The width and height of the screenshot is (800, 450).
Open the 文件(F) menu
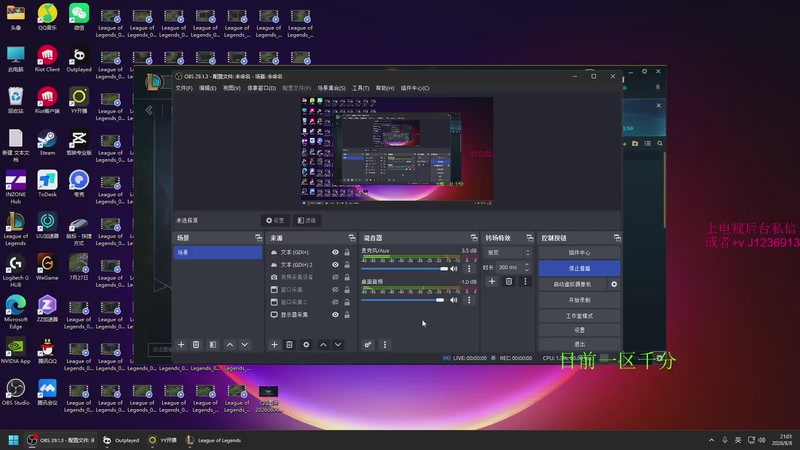point(184,88)
